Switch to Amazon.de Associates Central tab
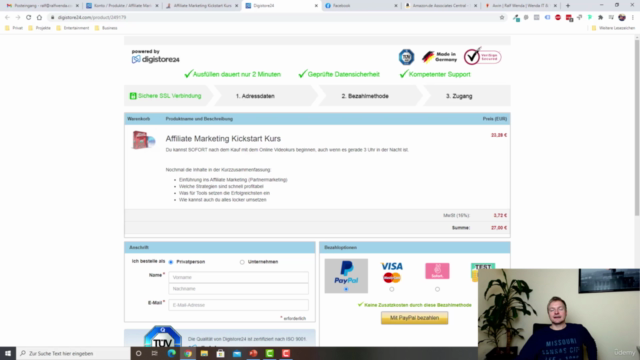 pyautogui.click(x=441, y=6)
